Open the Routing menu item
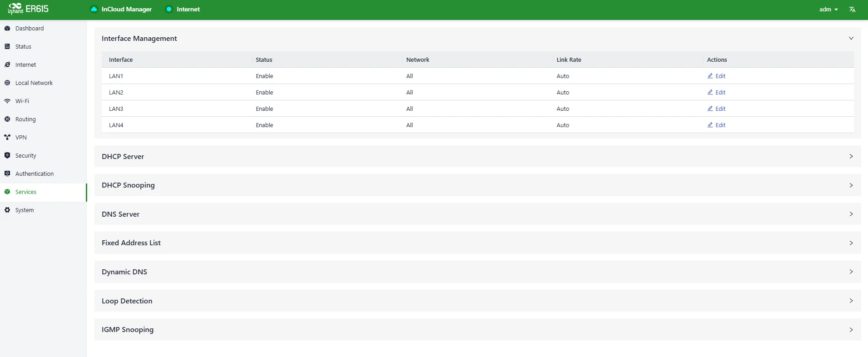868x357 pixels. pos(44,119)
